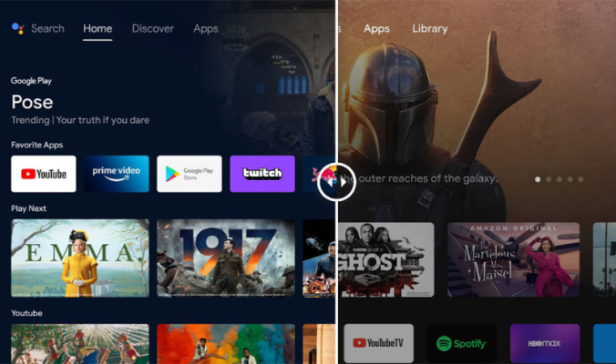Viewport: 616px width, 364px height.
Task: Click the Play Next row heading
Action: [x=28, y=208]
